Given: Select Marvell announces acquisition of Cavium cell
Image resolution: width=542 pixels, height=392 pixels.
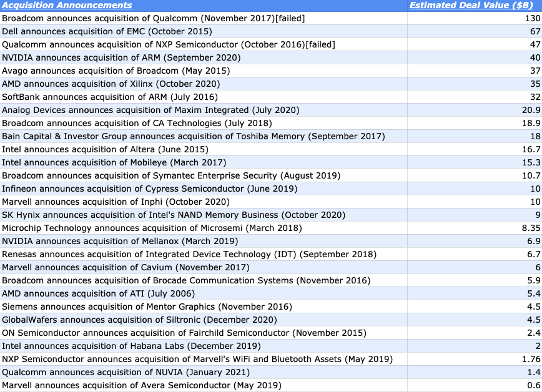Looking at the screenshot, I should coord(204,268).
